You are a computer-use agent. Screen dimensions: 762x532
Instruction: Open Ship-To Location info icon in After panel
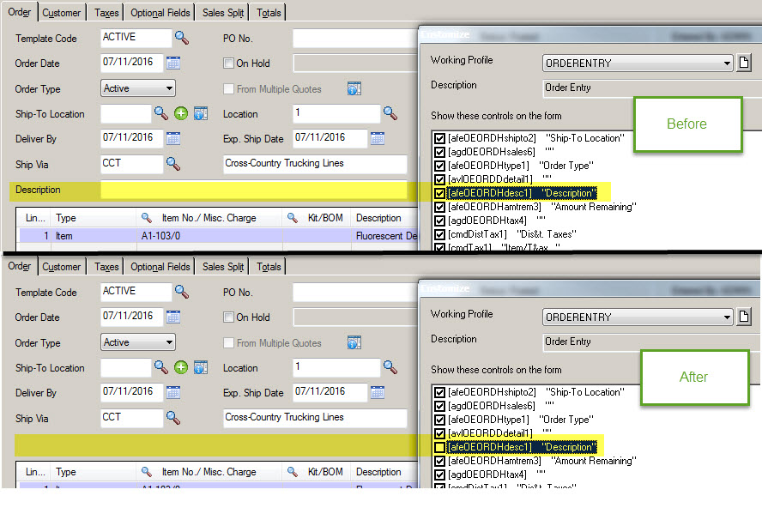(x=201, y=367)
